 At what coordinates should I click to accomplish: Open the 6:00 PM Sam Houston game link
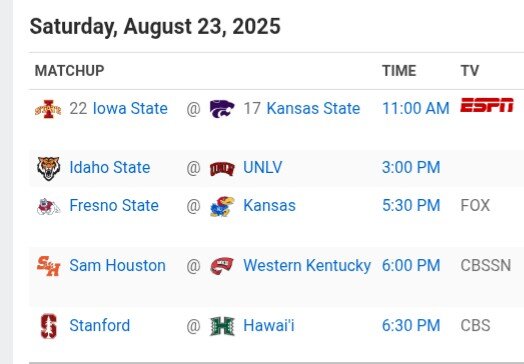pos(411,265)
